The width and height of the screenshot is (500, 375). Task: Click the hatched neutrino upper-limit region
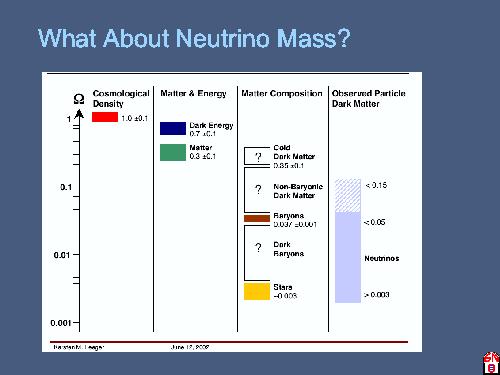[348, 196]
